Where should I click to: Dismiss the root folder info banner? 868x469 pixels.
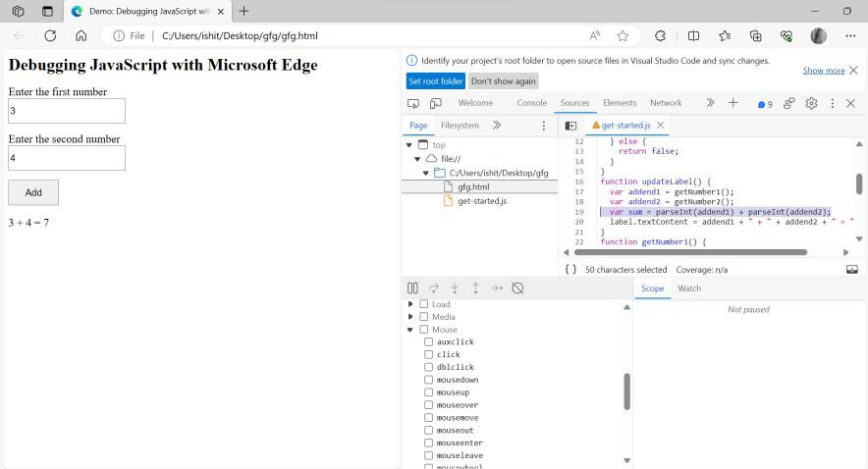pyautogui.click(x=853, y=71)
